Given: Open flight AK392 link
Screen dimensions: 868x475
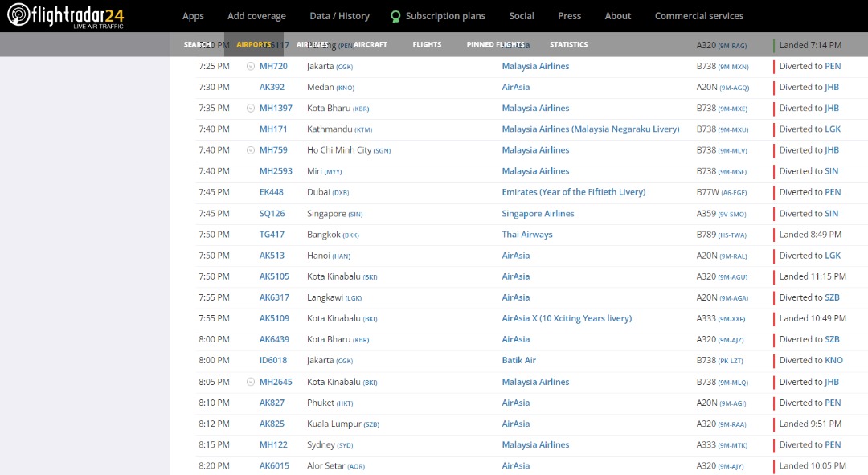Looking at the screenshot, I should click(x=272, y=87).
